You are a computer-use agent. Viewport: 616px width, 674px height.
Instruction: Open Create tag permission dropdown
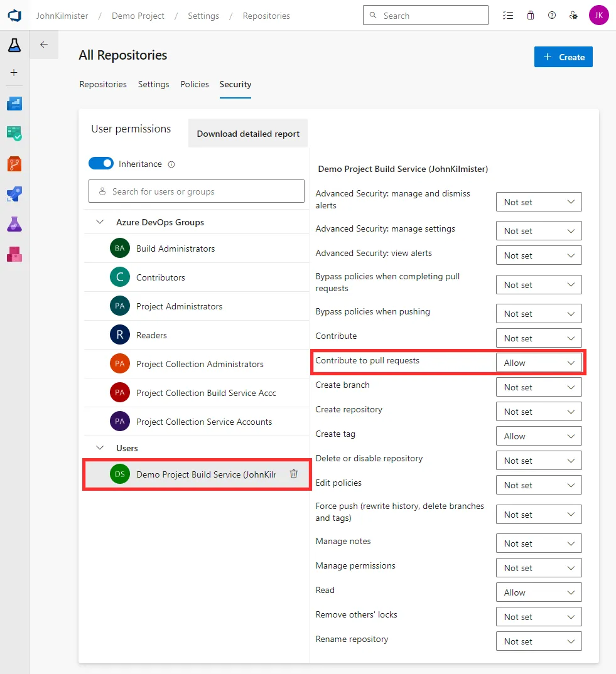point(539,436)
